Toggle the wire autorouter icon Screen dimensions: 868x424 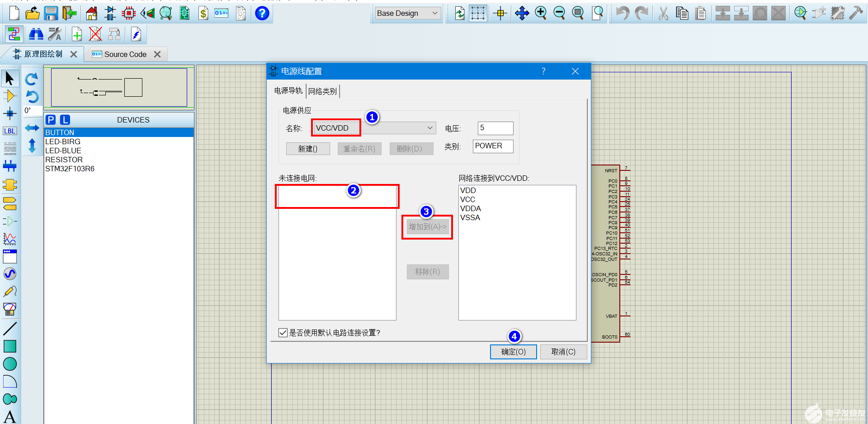(14, 34)
